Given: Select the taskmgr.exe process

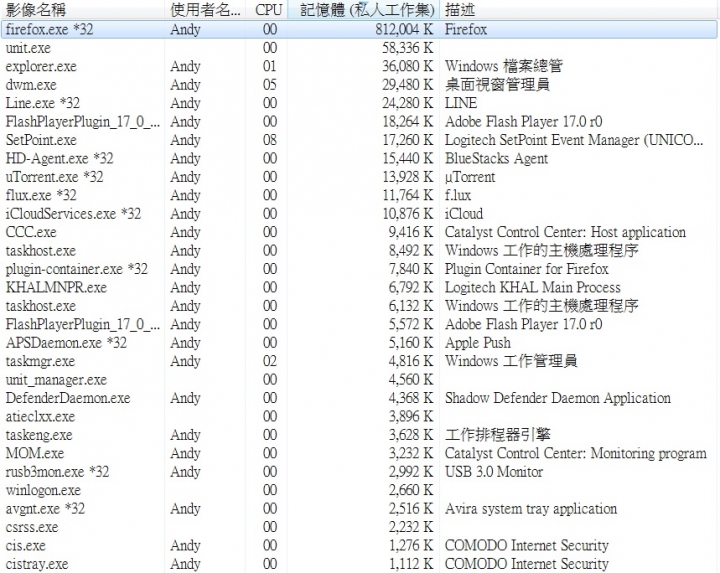Looking at the screenshot, I should click(359, 361).
